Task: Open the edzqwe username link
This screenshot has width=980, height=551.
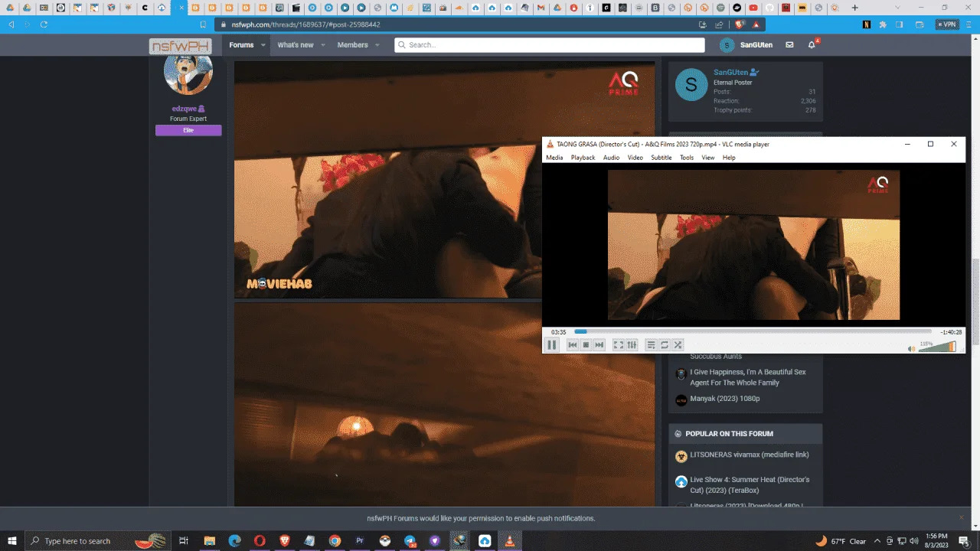Action: point(185,109)
